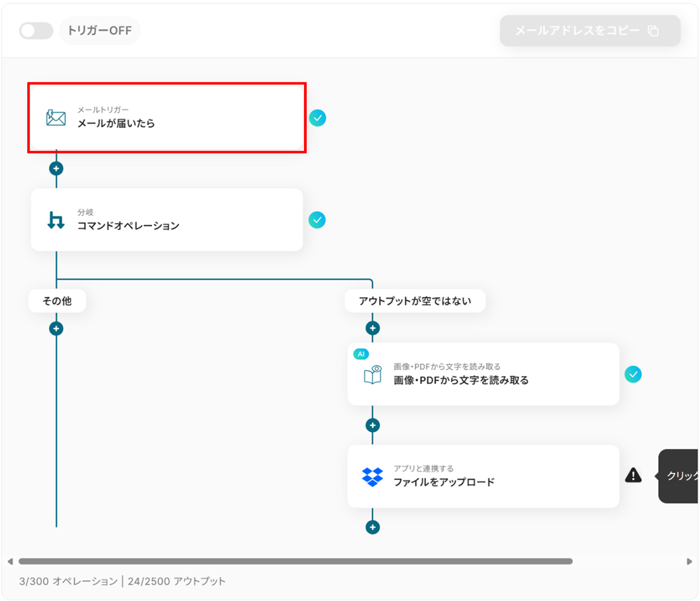
Task: Click the 分岐 small label
Action: pyautogui.click(x=85, y=212)
